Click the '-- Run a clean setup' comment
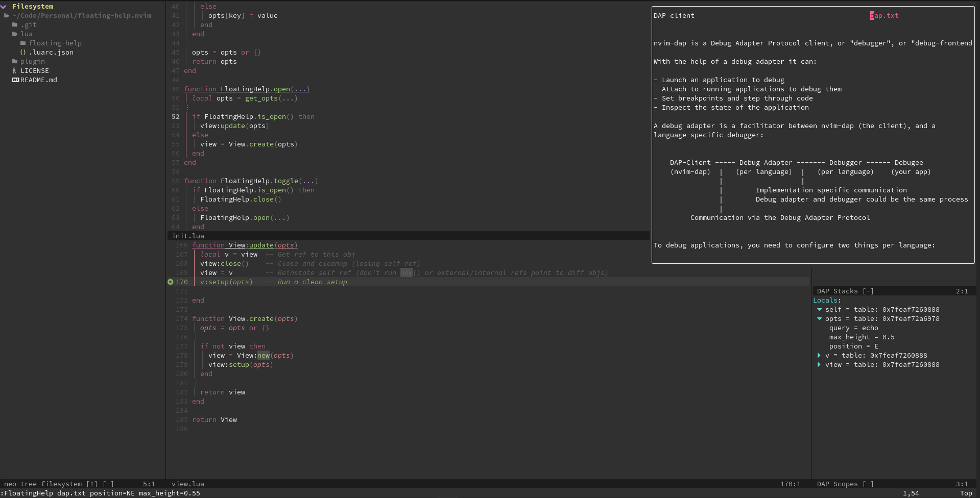This screenshot has width=980, height=498. point(306,282)
